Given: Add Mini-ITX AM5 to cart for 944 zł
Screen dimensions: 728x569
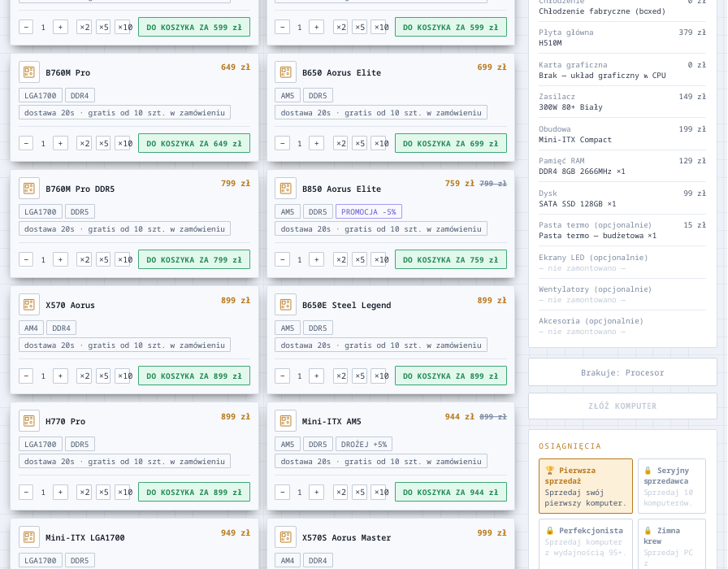Looking at the screenshot, I should point(450,492).
